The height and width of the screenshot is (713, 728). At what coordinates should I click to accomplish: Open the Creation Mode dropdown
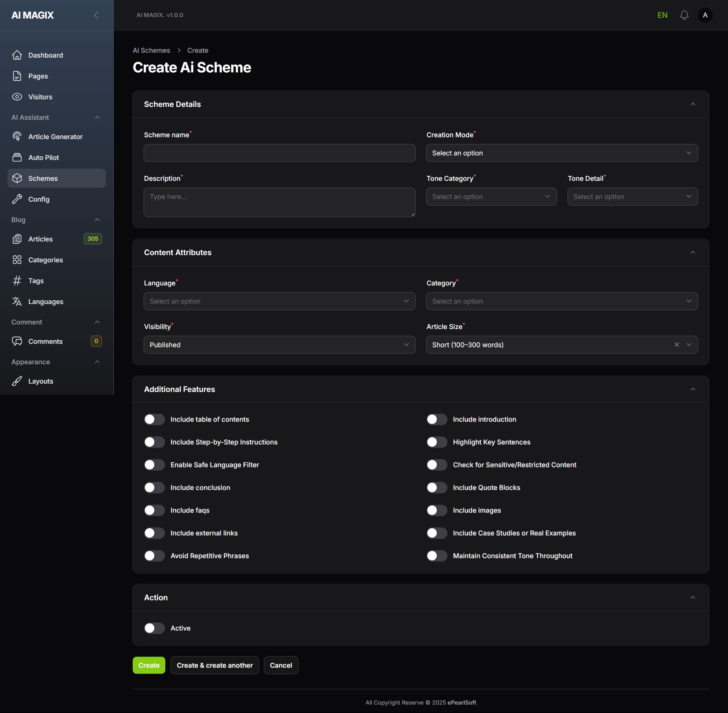tap(562, 153)
